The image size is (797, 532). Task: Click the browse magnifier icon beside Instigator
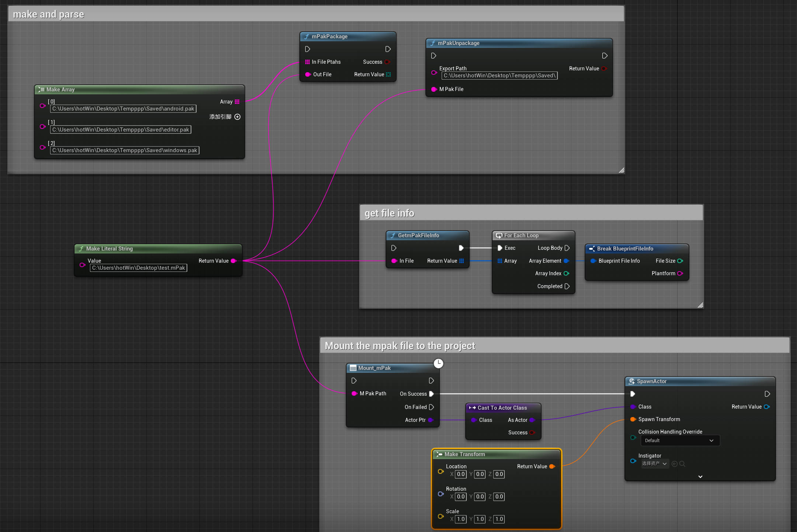tap(682, 464)
